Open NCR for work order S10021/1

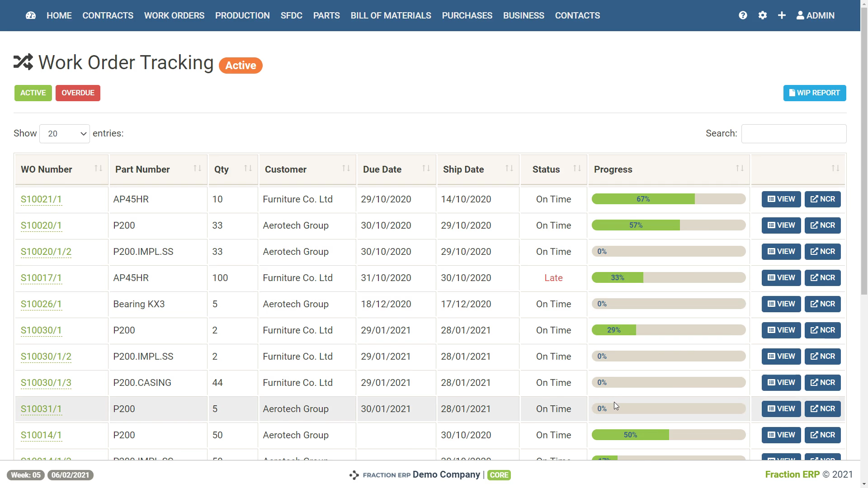click(x=822, y=199)
